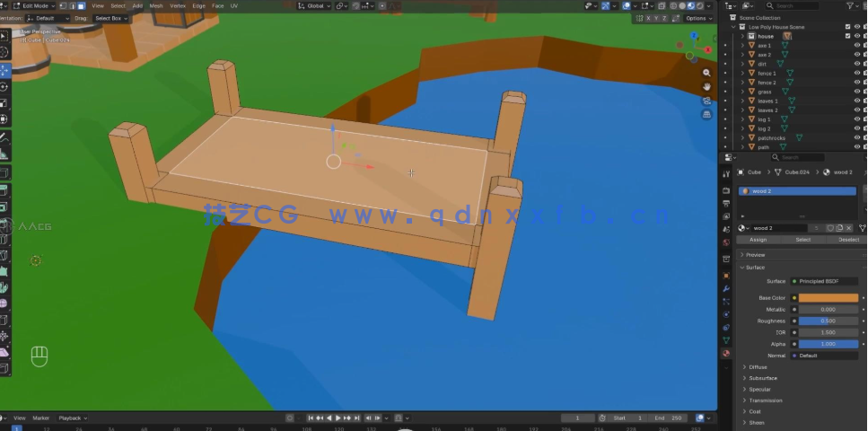Toggle Y axis mirror button

[656, 18]
